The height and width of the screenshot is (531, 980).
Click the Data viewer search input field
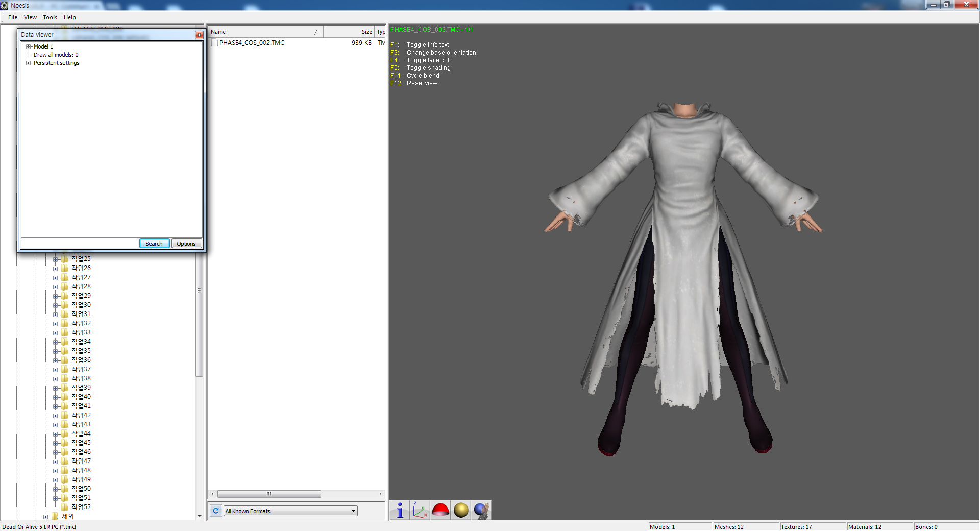(80, 244)
